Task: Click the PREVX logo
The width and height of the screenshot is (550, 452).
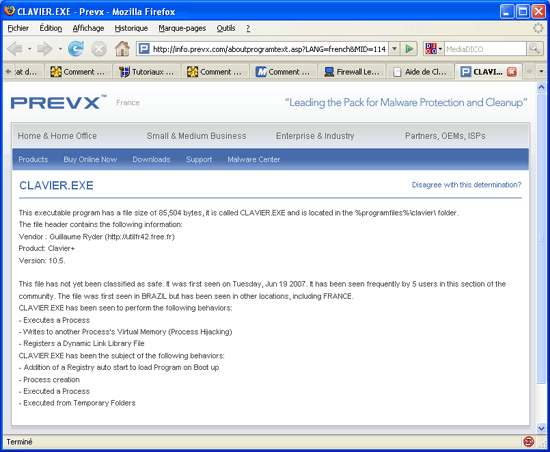Action: (x=59, y=102)
